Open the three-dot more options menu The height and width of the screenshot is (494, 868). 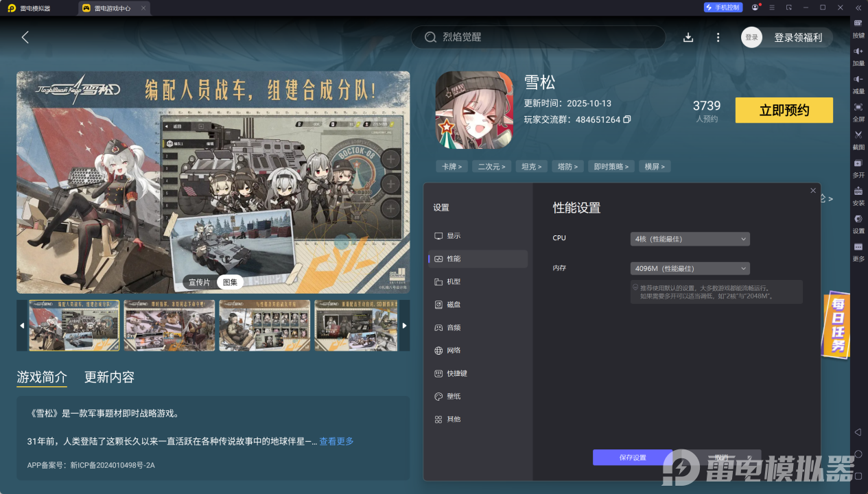pos(718,37)
